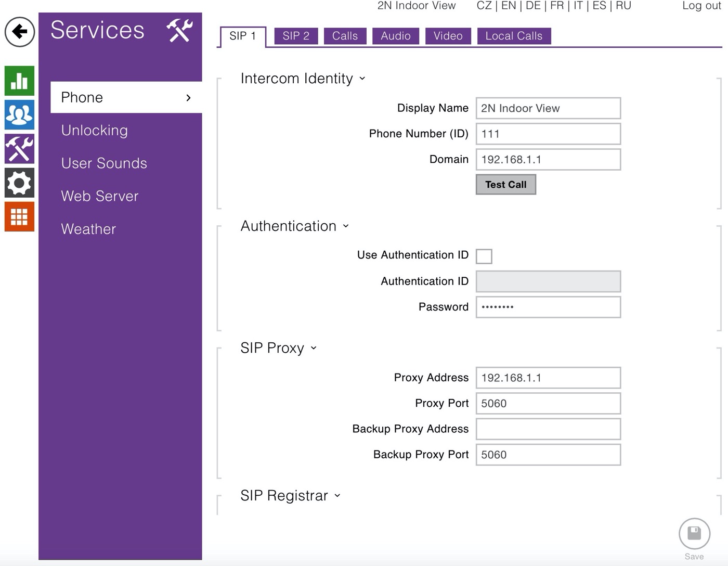Toggle the Use Authentication ID checkbox
Image resolution: width=728 pixels, height=566 pixels.
click(x=484, y=256)
